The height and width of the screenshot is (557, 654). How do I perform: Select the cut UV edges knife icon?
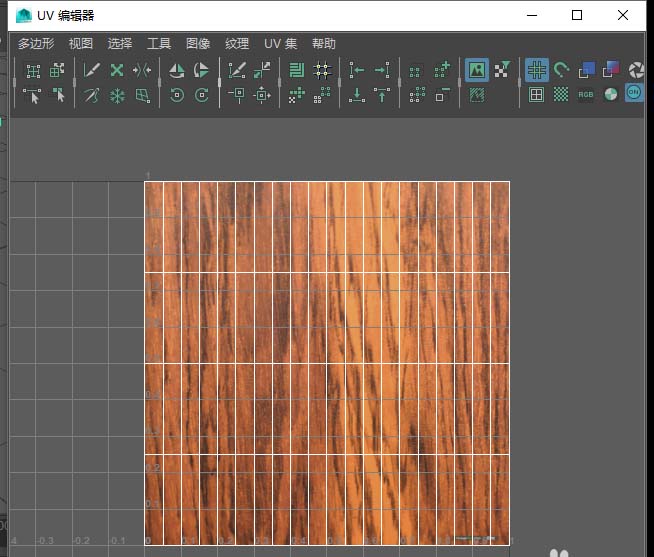(92, 70)
